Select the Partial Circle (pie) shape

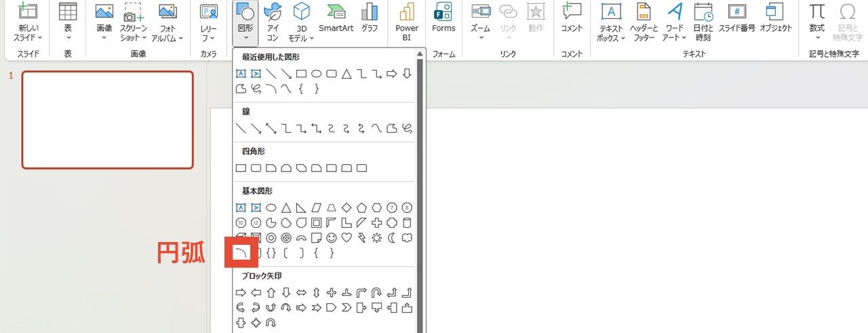(271, 222)
